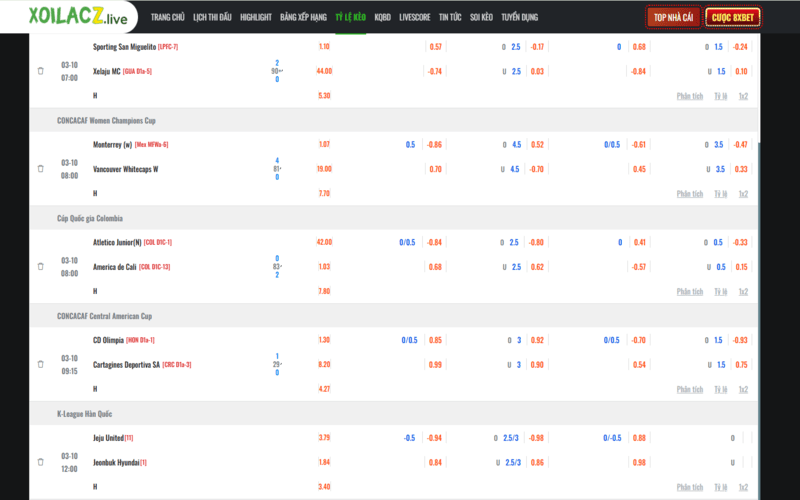Click the icon beside the CD Olimpia match

point(41,364)
